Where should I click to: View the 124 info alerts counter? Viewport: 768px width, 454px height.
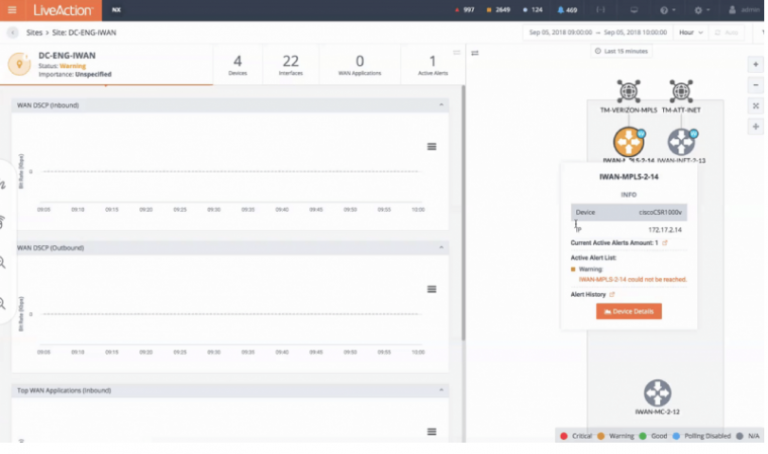(x=532, y=10)
